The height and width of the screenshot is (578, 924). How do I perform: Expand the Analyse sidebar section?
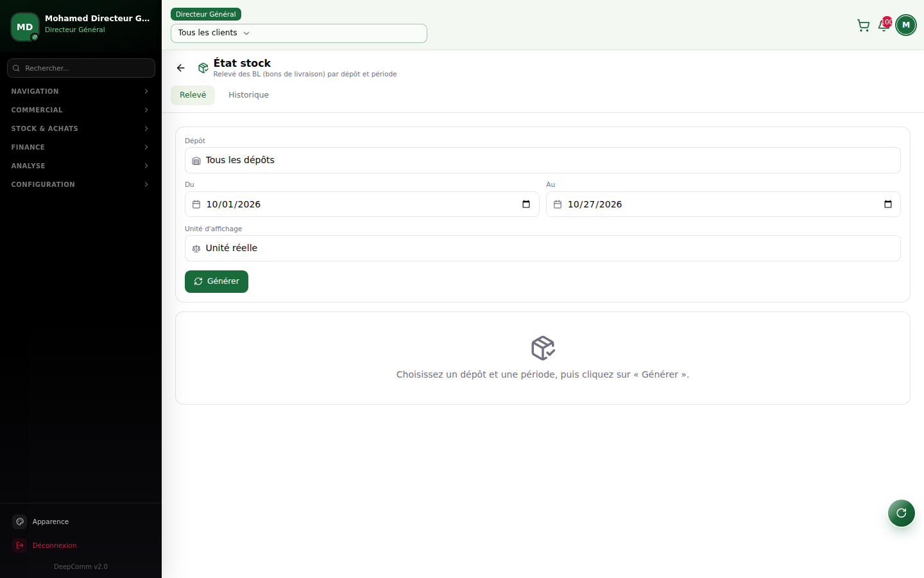(x=81, y=166)
